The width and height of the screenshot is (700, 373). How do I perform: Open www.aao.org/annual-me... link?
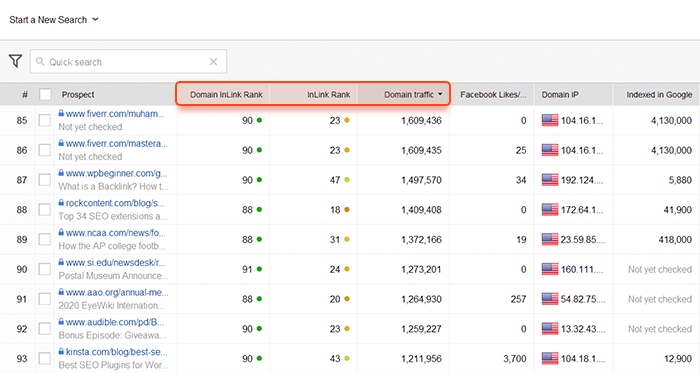click(x=117, y=292)
